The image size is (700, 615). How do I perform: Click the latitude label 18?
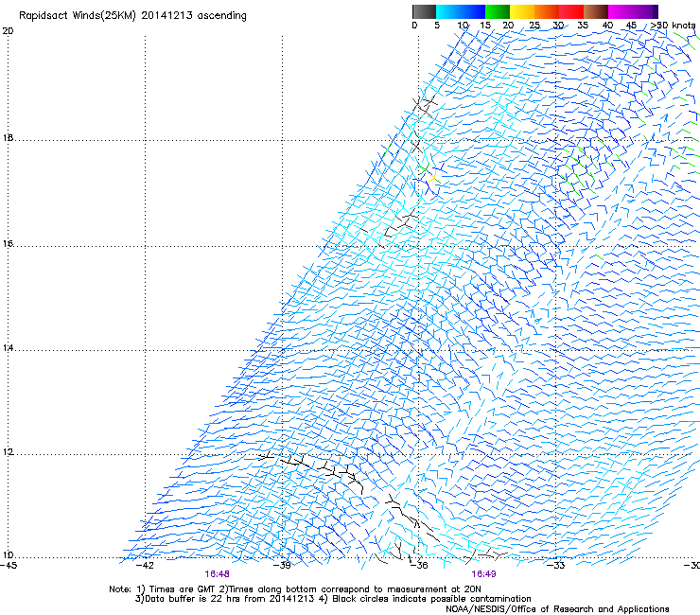click(8, 137)
